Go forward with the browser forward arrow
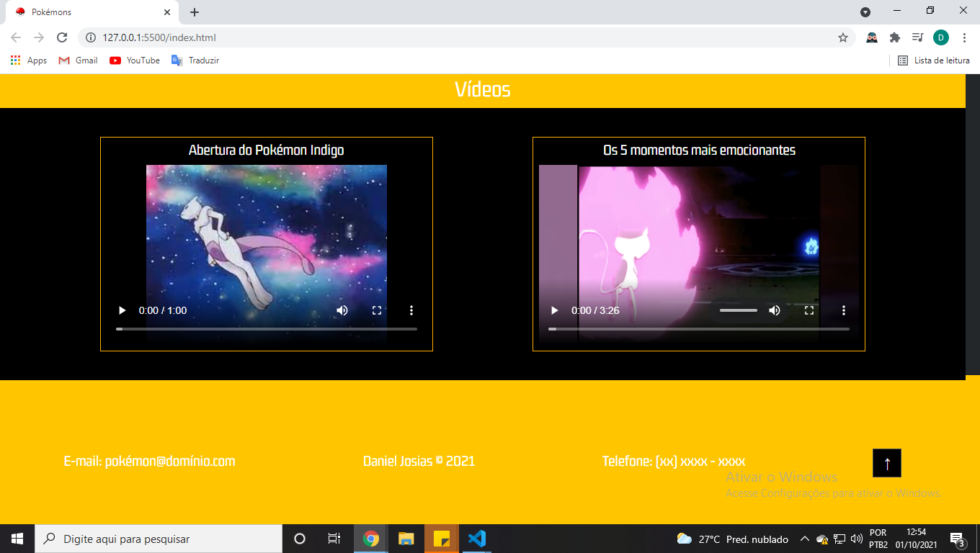Screen dimensions: 980x553 coord(39,37)
